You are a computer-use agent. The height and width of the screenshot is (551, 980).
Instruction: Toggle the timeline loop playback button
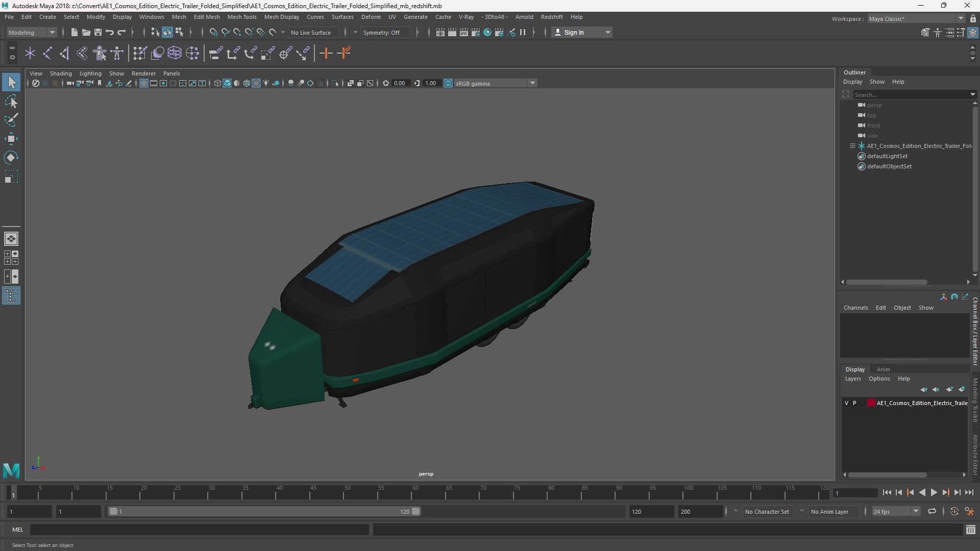(x=932, y=511)
